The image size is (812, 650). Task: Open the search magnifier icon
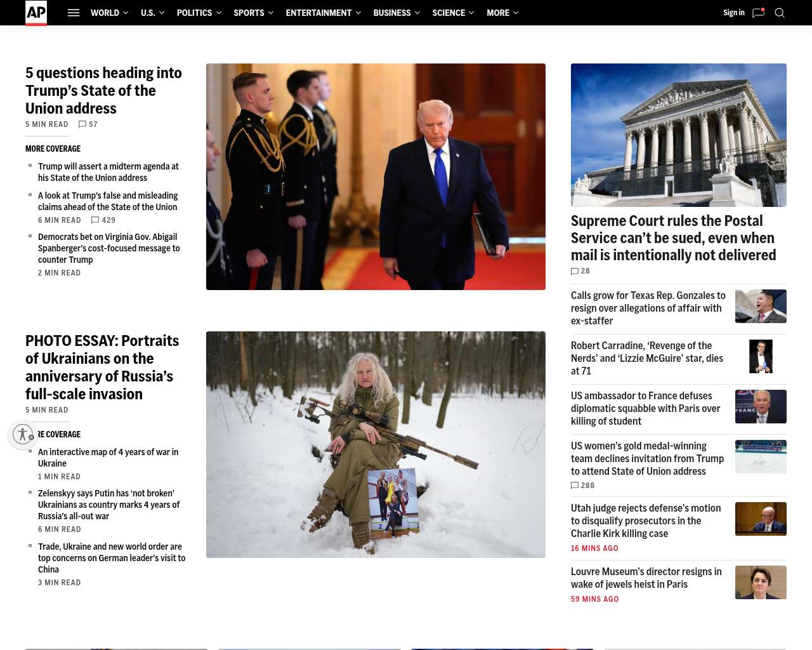(x=780, y=13)
